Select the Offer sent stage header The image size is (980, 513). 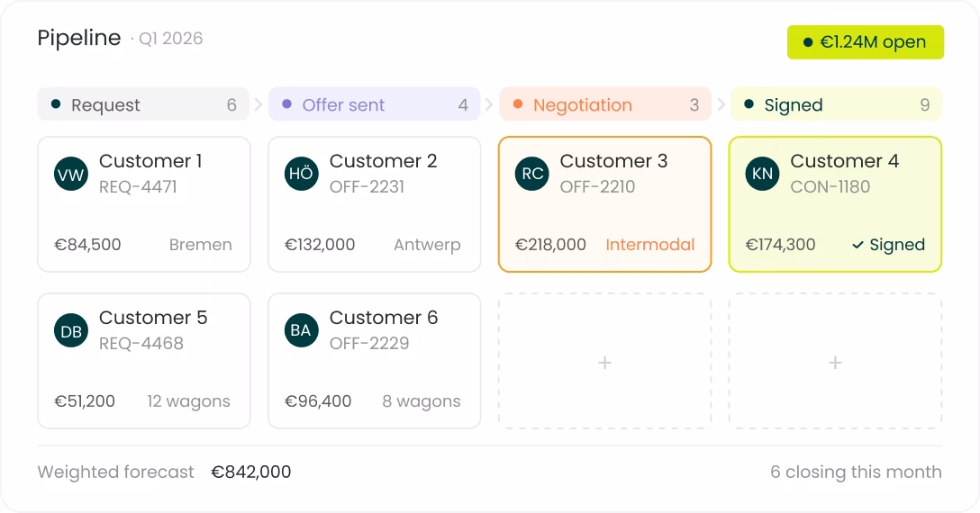(x=375, y=104)
